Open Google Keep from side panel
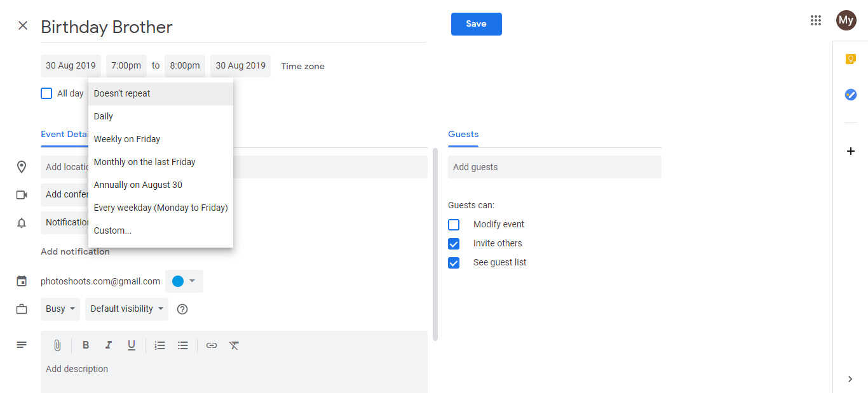This screenshot has height=393, width=868. pyautogui.click(x=850, y=59)
